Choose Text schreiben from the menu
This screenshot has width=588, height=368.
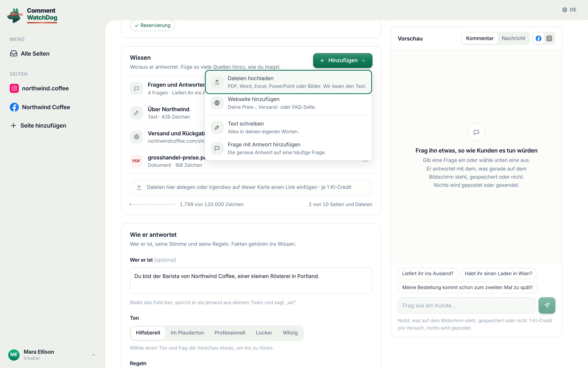pos(288,128)
